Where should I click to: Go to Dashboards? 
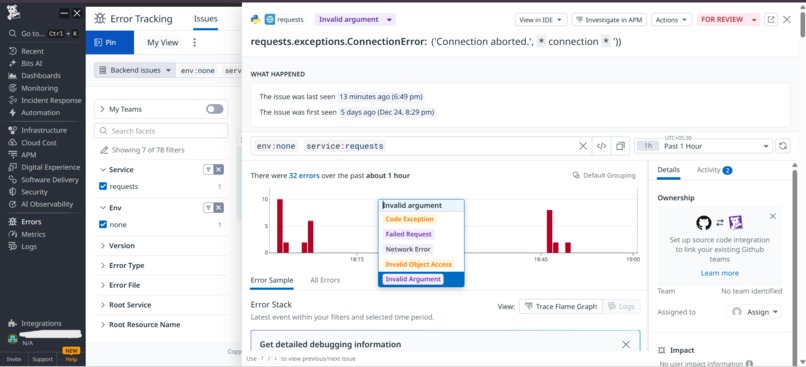click(41, 76)
